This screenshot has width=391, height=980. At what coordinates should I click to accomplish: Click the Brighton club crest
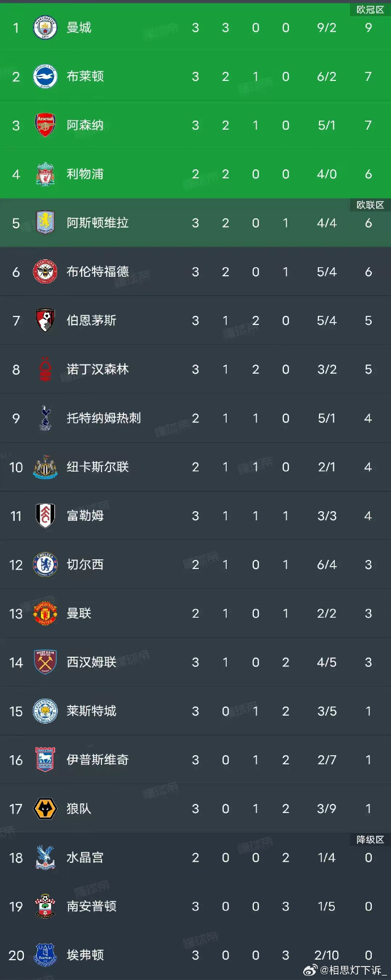tap(45, 76)
